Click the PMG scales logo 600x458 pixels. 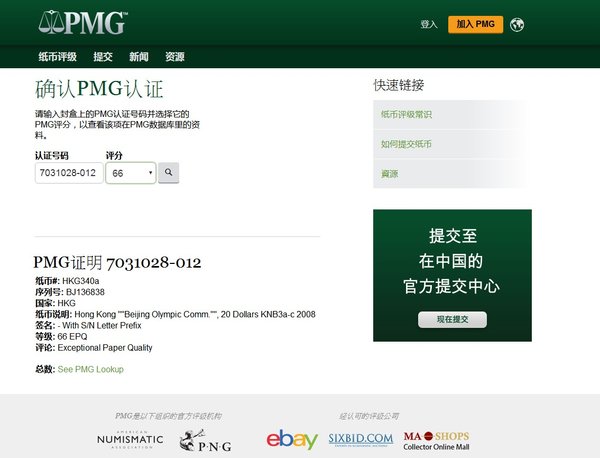pos(83,22)
